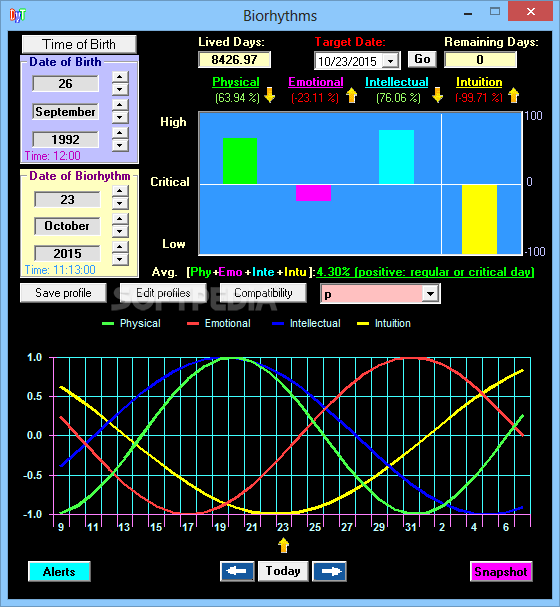Click the (-23.11 %) Emotional value
Image resolution: width=560 pixels, height=607 pixels.
[315, 98]
